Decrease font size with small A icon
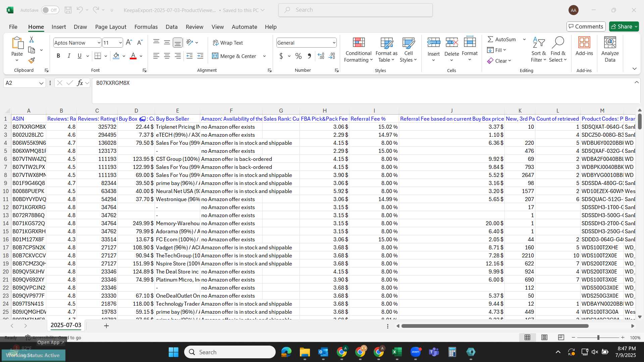The image size is (644, 362). [x=140, y=43]
